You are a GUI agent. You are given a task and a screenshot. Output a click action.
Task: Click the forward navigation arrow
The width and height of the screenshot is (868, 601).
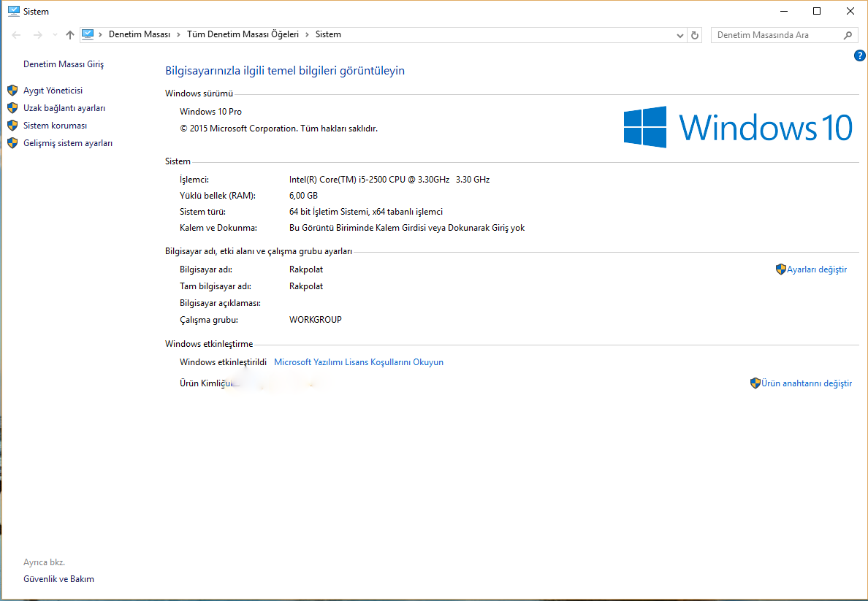tap(38, 35)
